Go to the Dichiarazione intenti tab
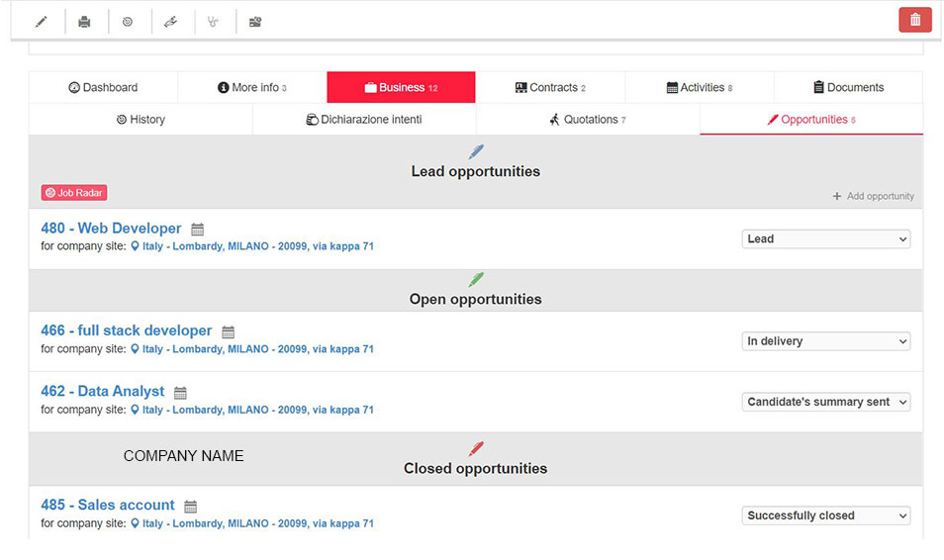Image resolution: width=944 pixels, height=560 pixels. [x=364, y=120]
